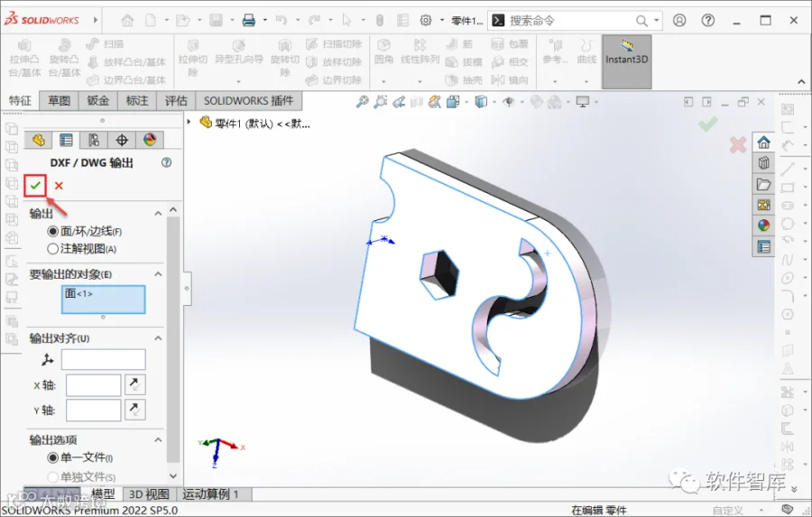Open PropertyManager tab icon
Image resolution: width=812 pixels, height=517 pixels.
click(x=66, y=140)
